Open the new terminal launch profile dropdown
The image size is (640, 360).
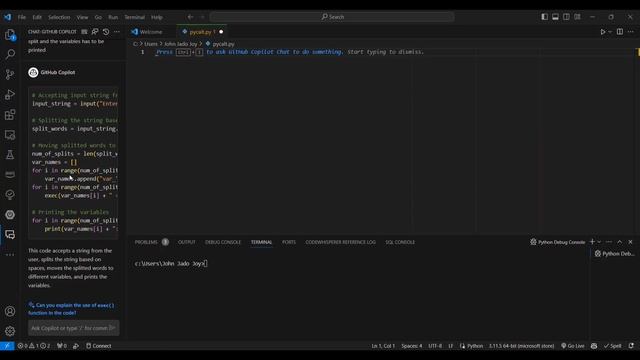click(x=599, y=242)
